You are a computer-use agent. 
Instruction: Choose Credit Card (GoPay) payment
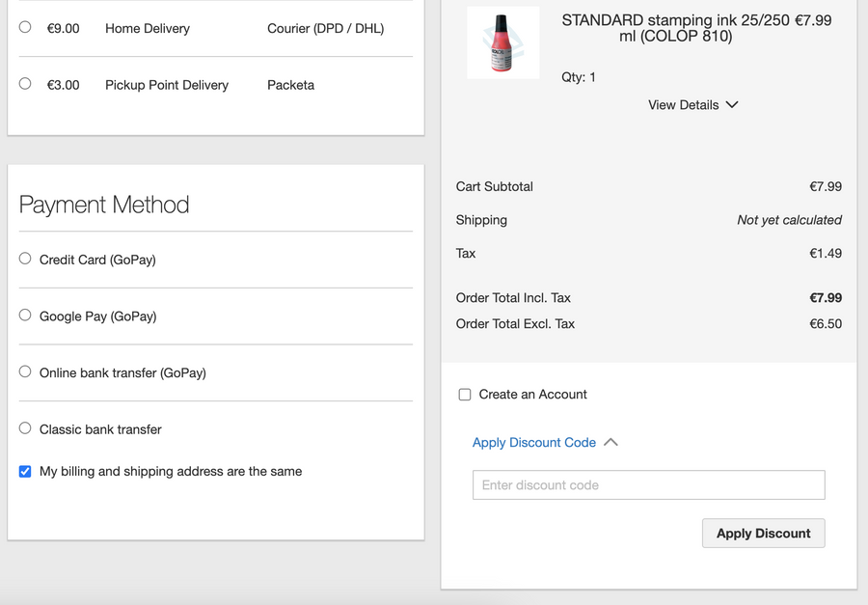click(x=25, y=259)
